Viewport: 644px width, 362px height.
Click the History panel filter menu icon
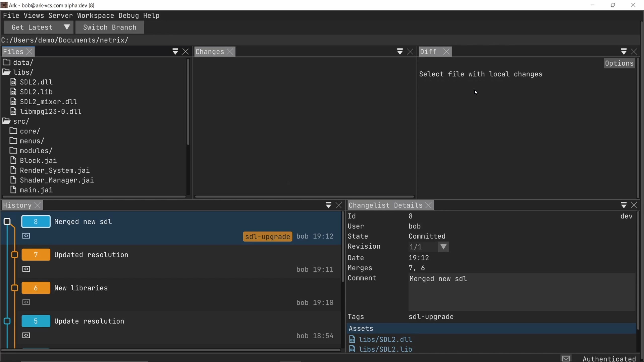point(328,205)
